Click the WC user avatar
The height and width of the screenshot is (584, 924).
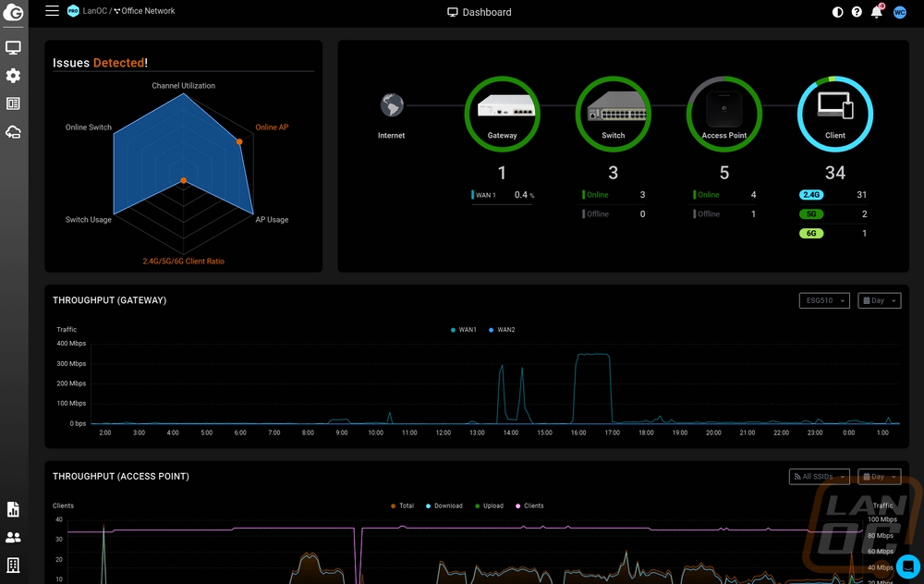click(x=900, y=12)
